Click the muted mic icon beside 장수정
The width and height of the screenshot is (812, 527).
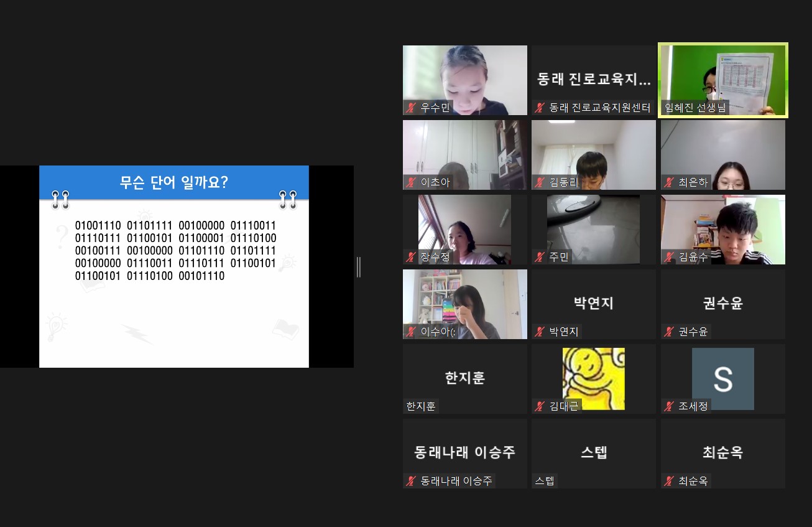pyautogui.click(x=411, y=257)
